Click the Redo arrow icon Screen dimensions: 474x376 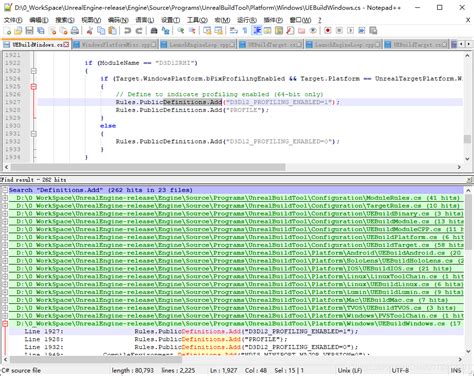[139, 31]
